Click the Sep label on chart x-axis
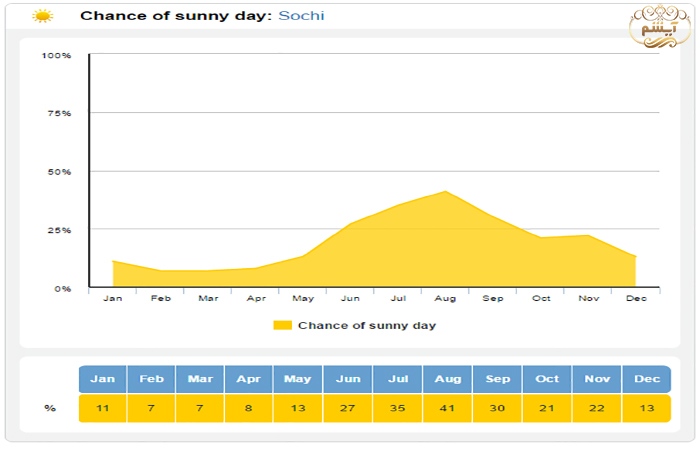The width and height of the screenshot is (700, 450). 493,298
